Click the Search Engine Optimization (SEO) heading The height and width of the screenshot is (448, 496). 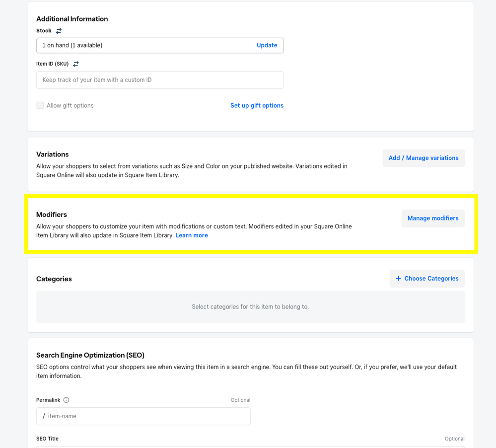click(x=90, y=355)
